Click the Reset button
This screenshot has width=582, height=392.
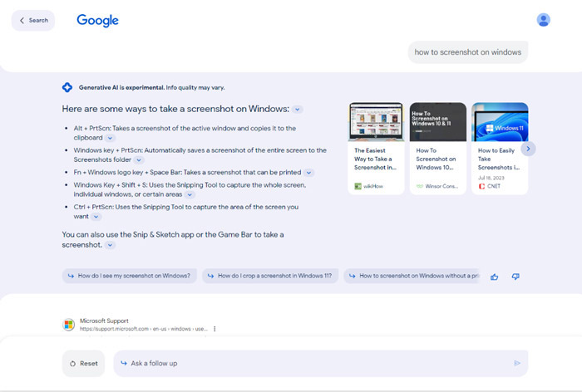point(83,364)
